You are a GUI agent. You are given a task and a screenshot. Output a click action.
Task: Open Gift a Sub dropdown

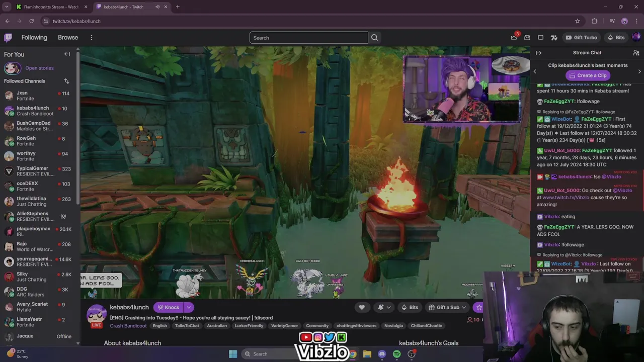click(447, 307)
